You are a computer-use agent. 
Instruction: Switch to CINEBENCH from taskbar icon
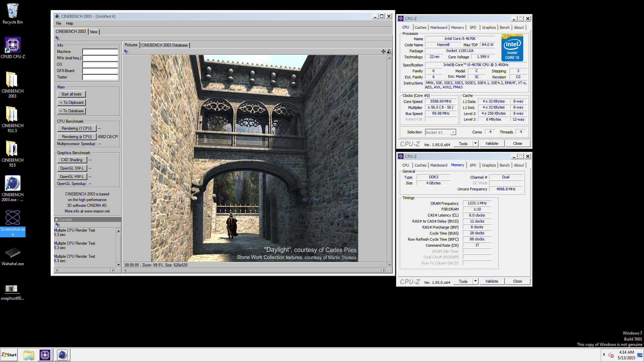pos(62,355)
